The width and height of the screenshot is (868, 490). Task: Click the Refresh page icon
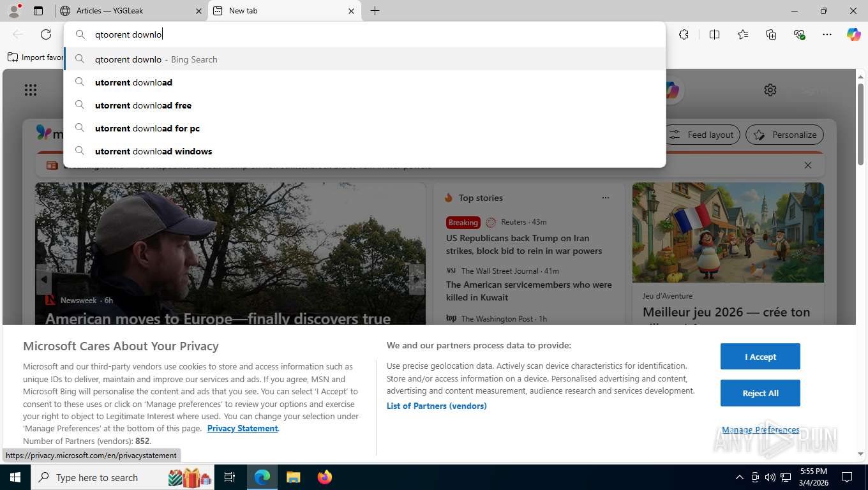(x=46, y=34)
